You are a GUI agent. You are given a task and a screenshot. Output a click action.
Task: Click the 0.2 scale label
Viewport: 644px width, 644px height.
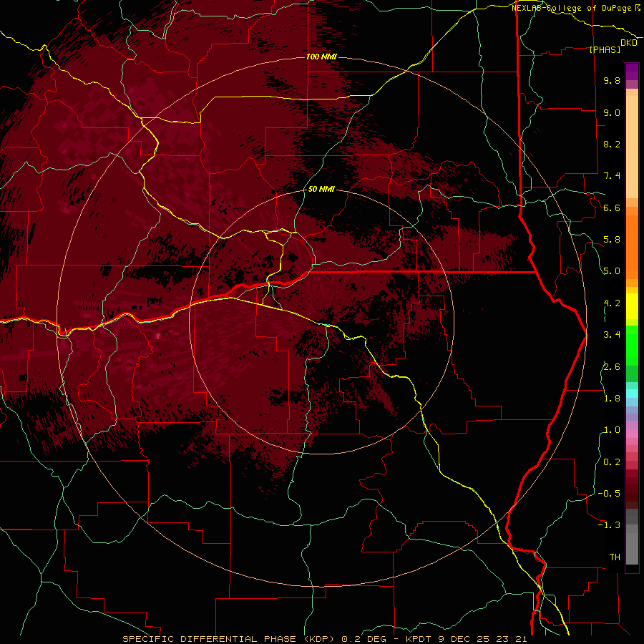(612, 462)
